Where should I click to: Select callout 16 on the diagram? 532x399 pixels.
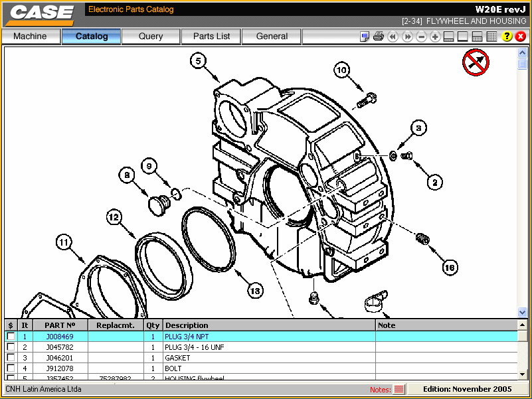pyautogui.click(x=450, y=268)
